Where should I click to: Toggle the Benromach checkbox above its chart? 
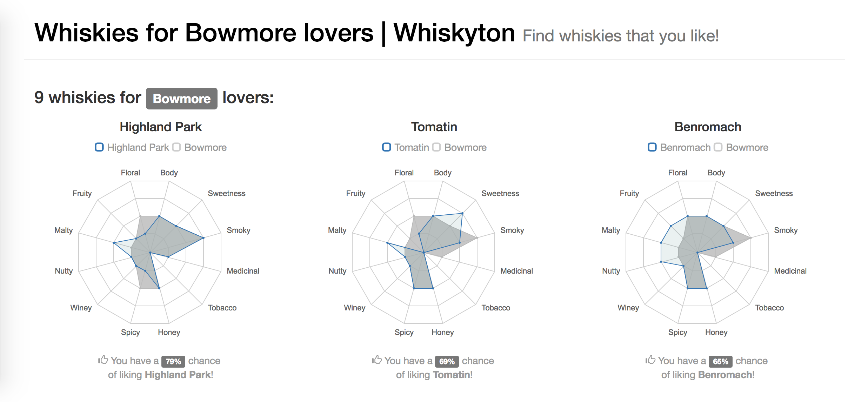tap(652, 147)
